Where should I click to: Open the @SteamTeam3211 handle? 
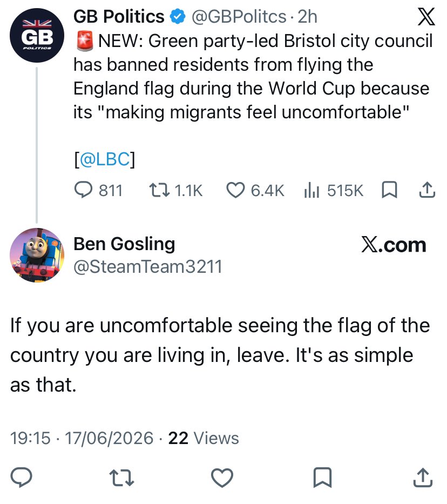[148, 267]
